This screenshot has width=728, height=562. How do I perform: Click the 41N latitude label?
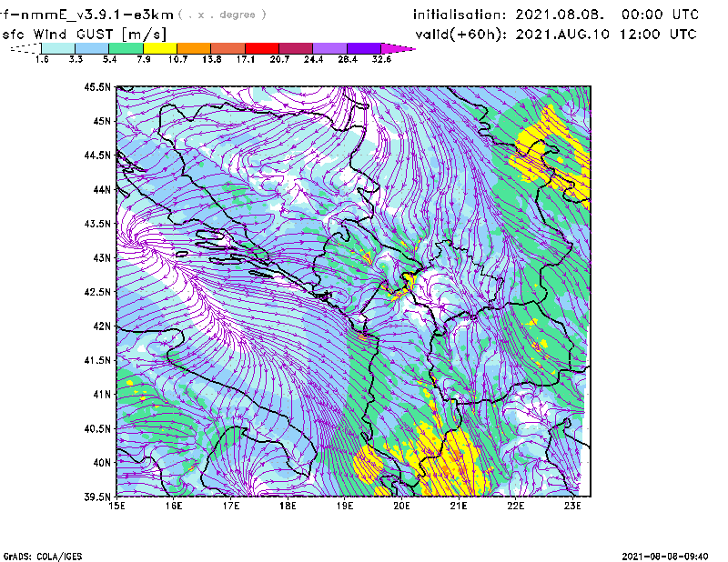[x=102, y=395]
